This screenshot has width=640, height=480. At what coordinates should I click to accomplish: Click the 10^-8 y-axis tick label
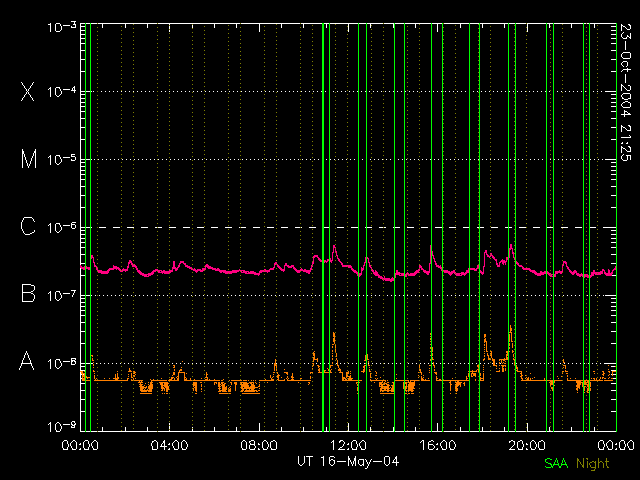coord(62,363)
